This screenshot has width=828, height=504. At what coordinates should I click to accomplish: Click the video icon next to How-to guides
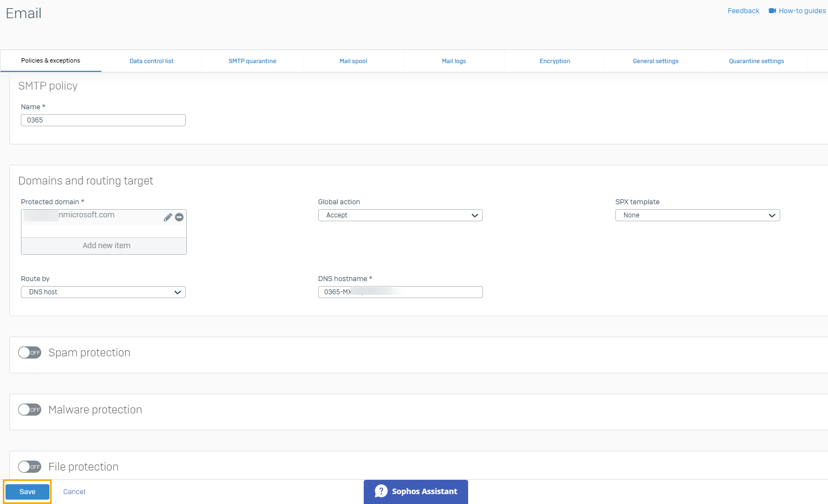coord(774,10)
